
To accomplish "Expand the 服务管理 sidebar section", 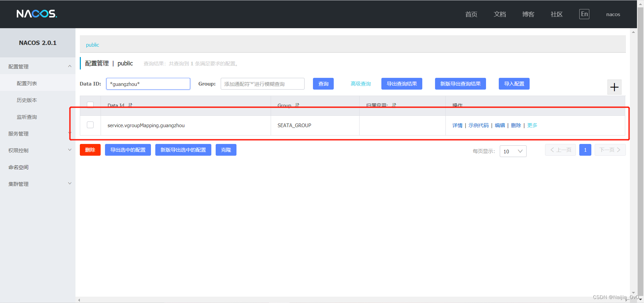I will [x=70, y=133].
